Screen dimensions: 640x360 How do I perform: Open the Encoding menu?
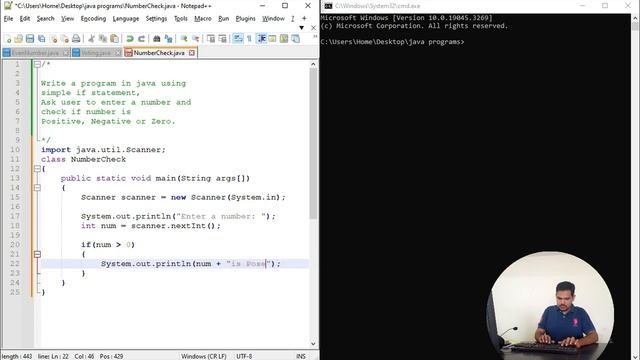click(x=93, y=19)
